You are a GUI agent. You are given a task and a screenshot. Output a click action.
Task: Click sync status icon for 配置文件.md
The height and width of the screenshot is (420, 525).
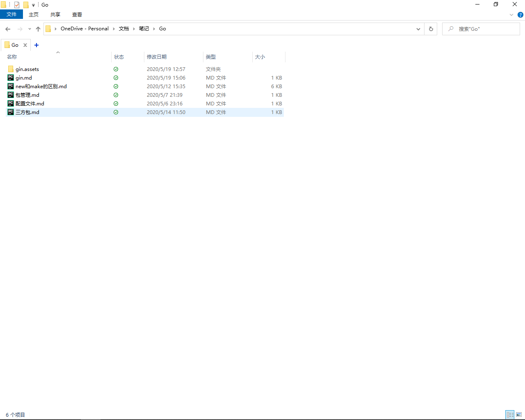(116, 104)
